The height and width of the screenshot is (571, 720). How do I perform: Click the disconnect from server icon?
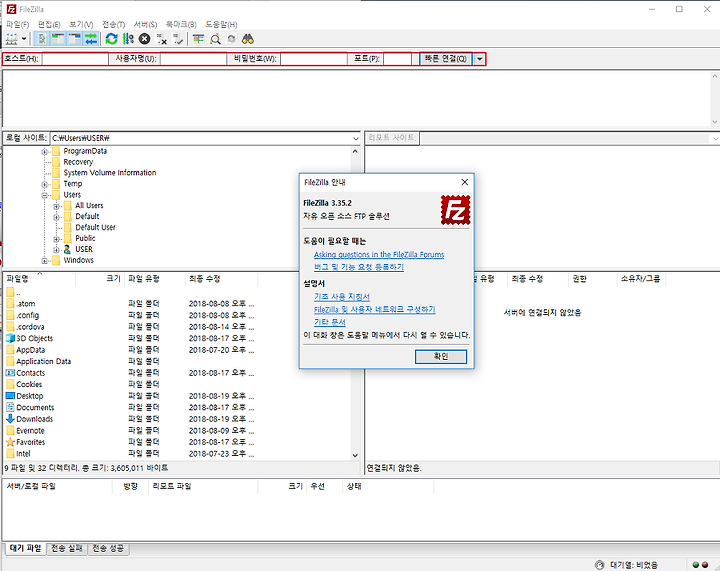(162, 39)
